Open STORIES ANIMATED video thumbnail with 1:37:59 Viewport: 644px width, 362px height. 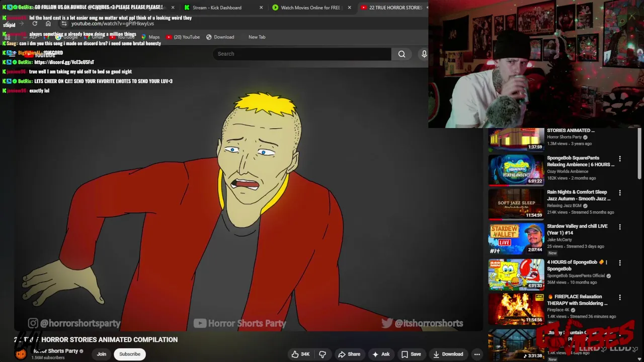tap(516, 139)
